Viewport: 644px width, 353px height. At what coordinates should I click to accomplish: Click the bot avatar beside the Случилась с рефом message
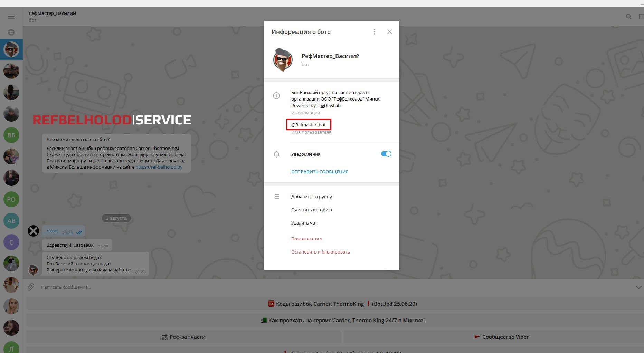(x=33, y=269)
